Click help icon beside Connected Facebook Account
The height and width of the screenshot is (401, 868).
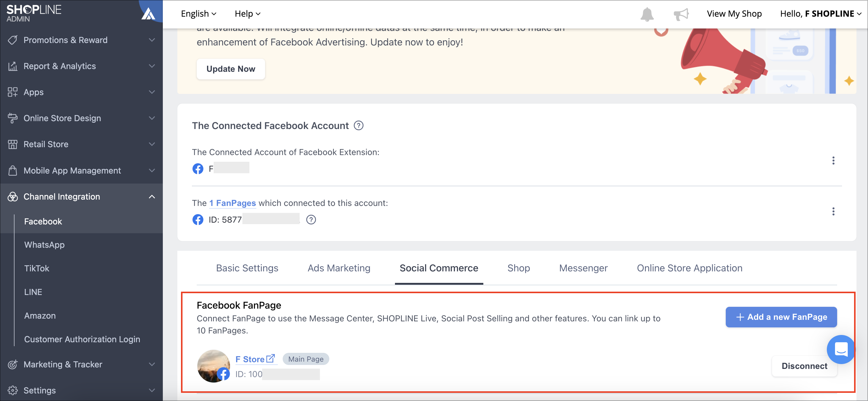coord(359,125)
